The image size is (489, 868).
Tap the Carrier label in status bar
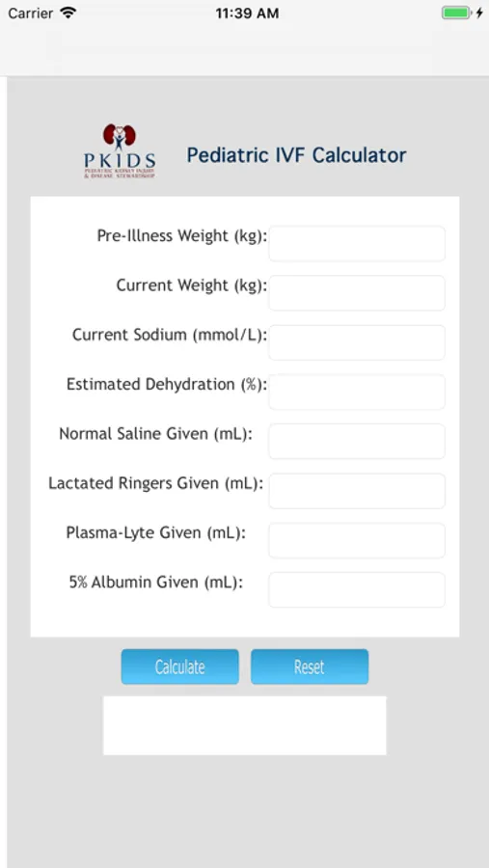click(31, 14)
